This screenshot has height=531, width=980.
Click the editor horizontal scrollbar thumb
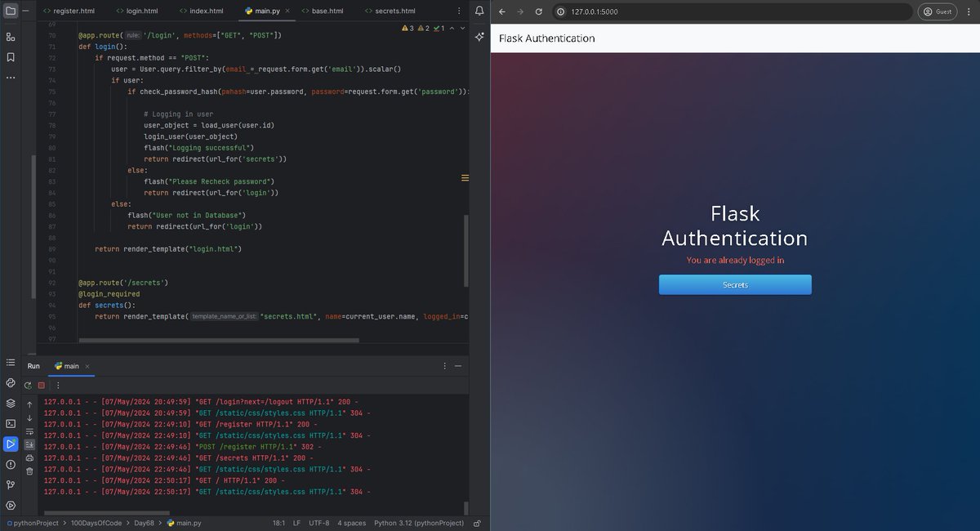(x=218, y=341)
